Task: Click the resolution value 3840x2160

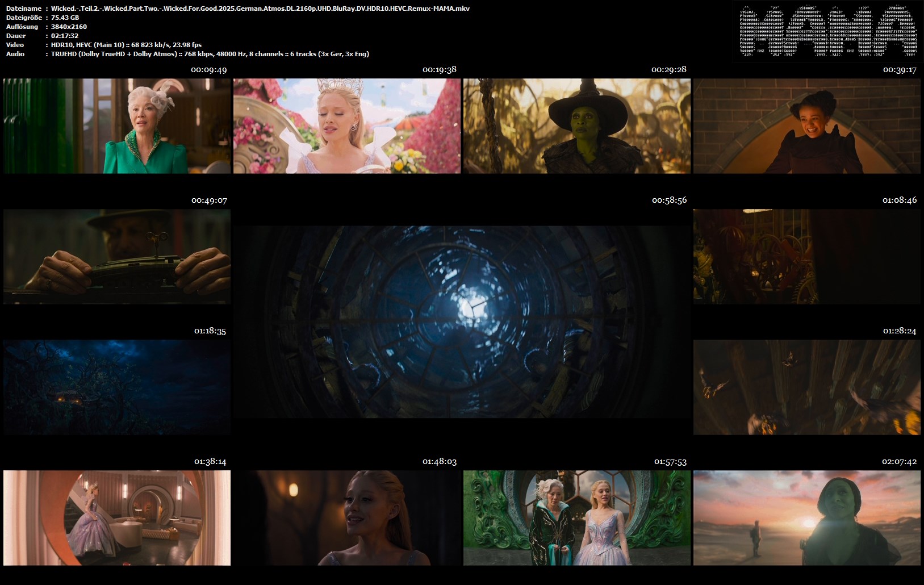Action: [x=69, y=27]
